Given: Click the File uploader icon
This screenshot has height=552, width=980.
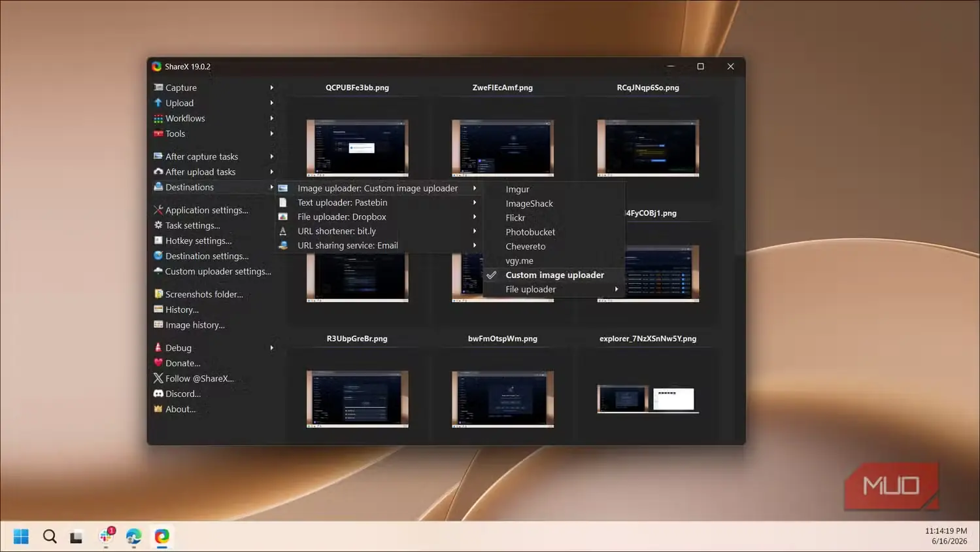Looking at the screenshot, I should point(283,217).
